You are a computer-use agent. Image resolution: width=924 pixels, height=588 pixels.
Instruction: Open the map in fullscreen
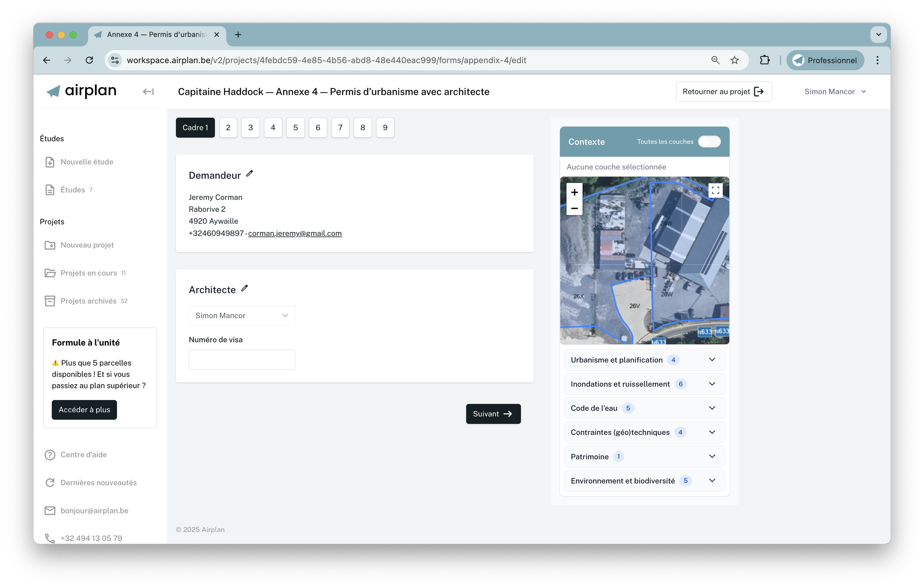pos(715,190)
